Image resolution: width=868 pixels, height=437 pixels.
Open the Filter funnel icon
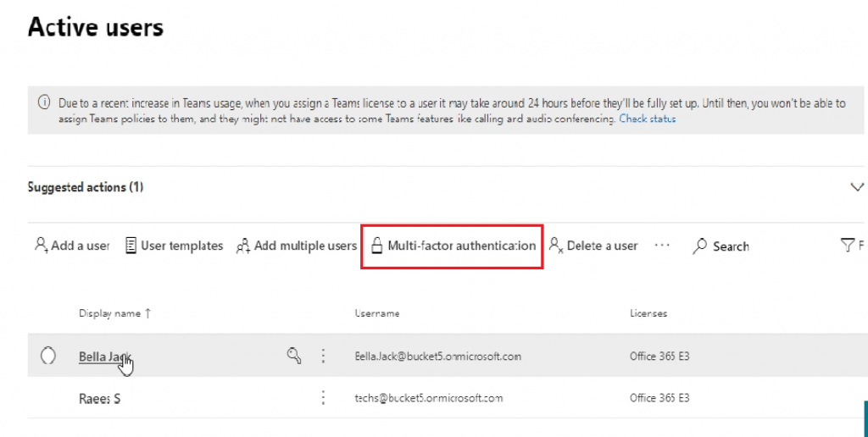coord(848,245)
